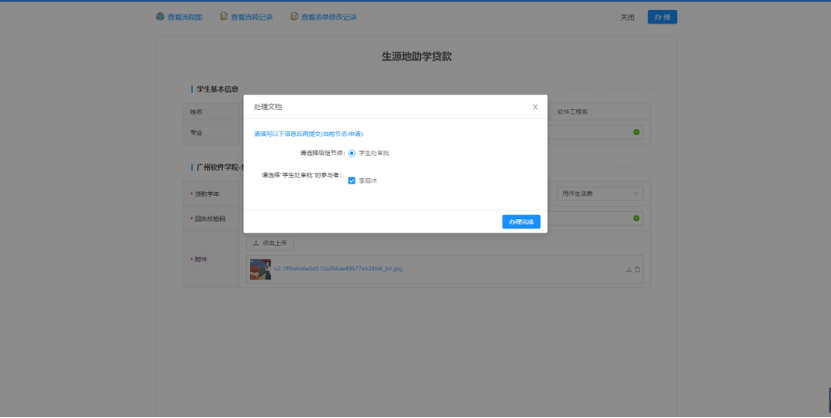Viewport: 831px width, 418px height.
Task: Click the 办理完成 button
Action: [x=521, y=222]
